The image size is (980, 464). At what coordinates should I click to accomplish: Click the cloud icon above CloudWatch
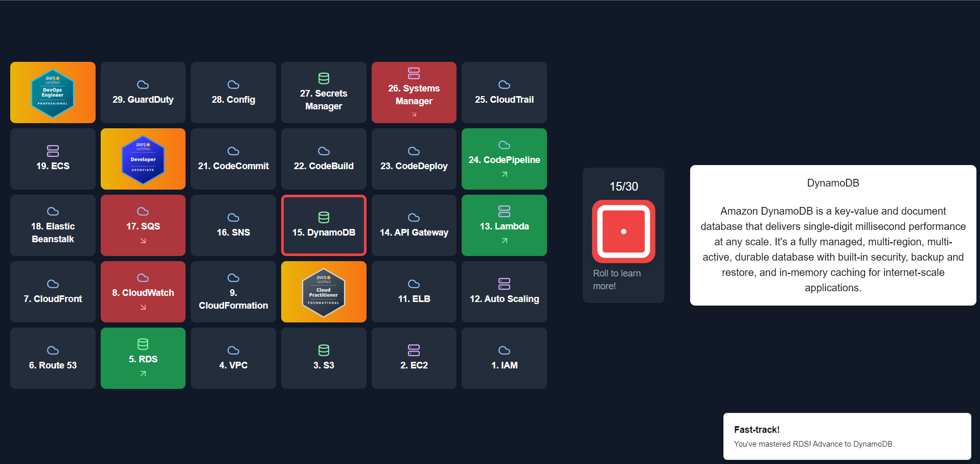143,277
